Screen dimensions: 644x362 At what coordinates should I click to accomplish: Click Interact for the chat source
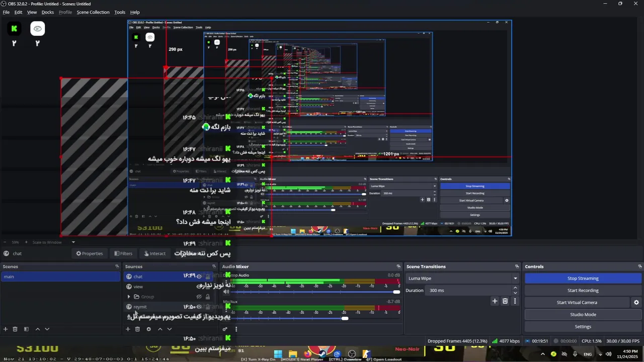click(x=154, y=253)
